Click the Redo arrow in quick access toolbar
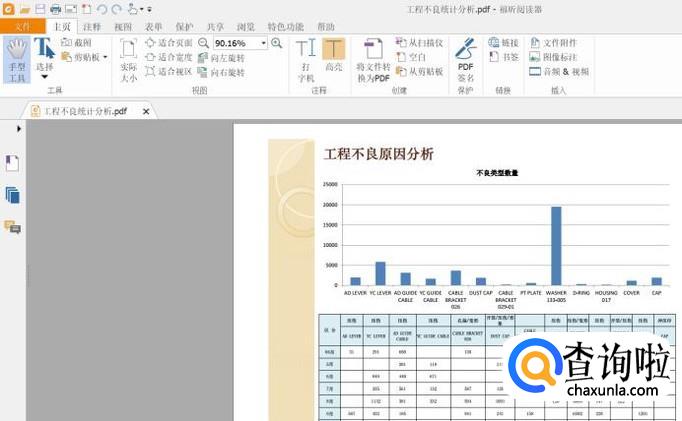 click(117, 9)
